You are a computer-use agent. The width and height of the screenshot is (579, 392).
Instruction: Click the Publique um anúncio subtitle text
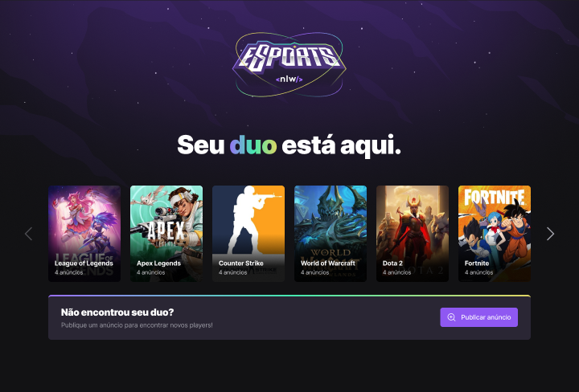tap(137, 325)
